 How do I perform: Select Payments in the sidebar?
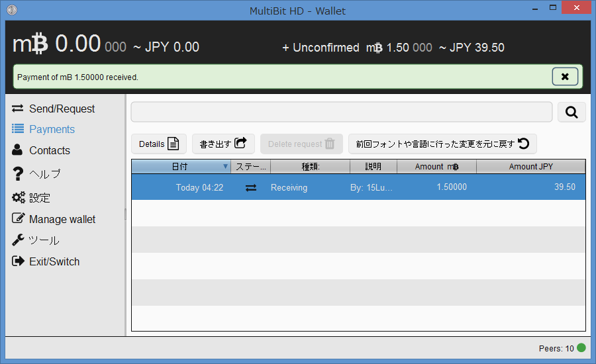coord(43,129)
